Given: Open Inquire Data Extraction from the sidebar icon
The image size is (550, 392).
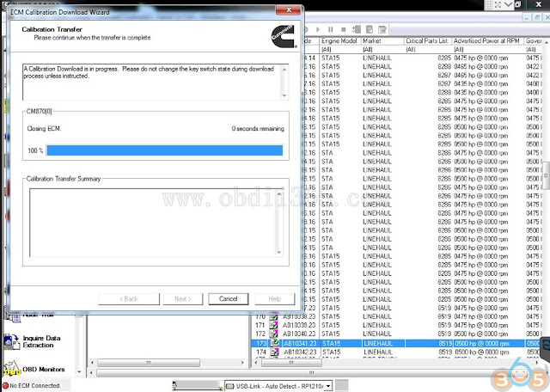Looking at the screenshot, I should pos(12,342).
